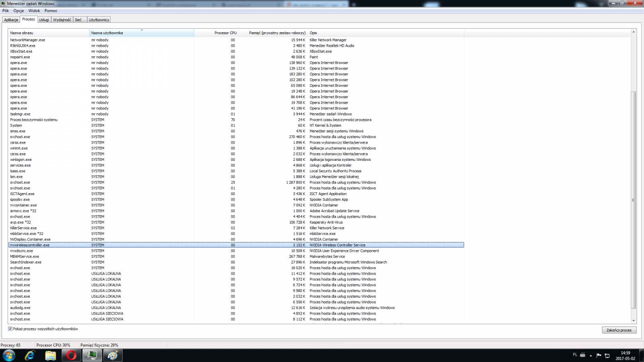644x362 pixels.
Task: Open the Pomoc menu
Action: point(51,11)
